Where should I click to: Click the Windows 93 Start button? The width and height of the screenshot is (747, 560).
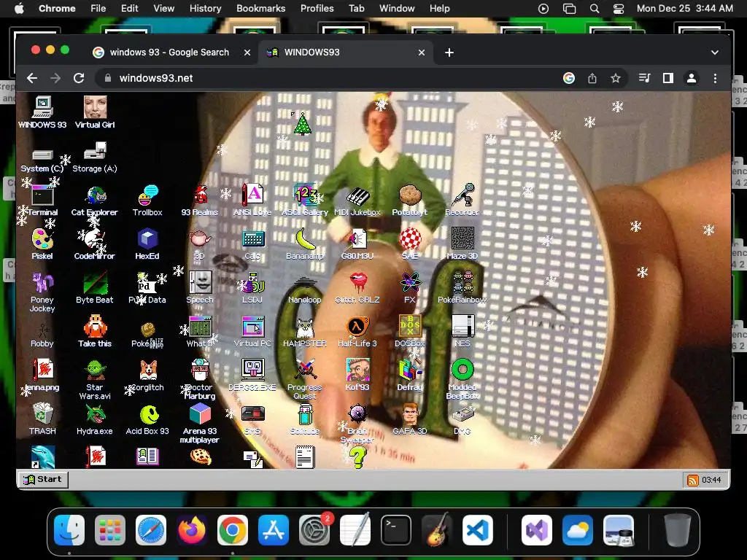(43, 479)
